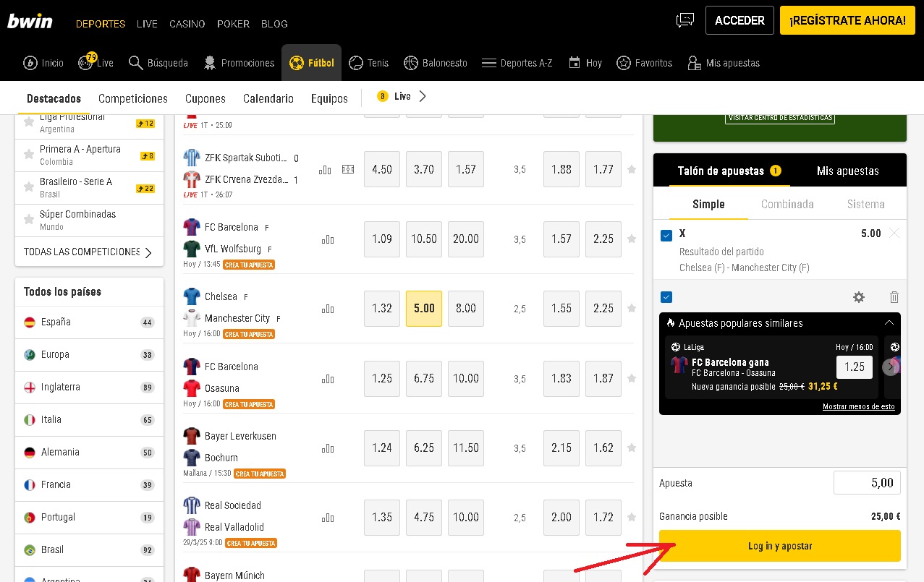Click Log in y apostar button
The image size is (924, 582).
coord(780,546)
